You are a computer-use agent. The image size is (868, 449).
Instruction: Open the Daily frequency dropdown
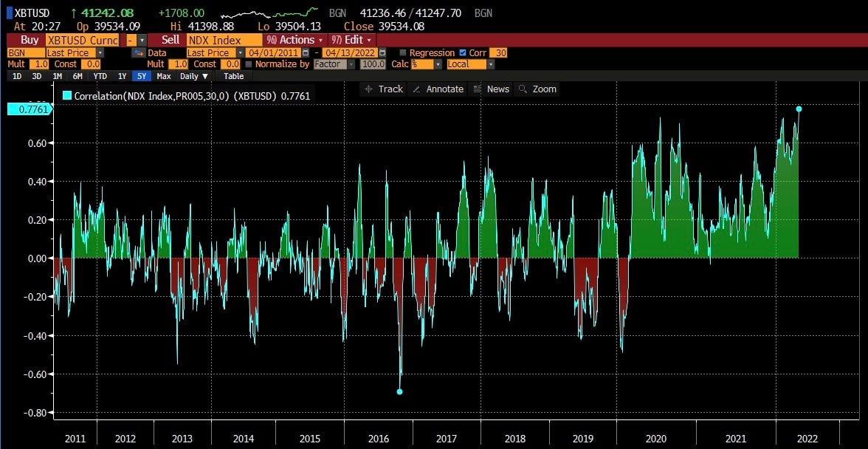click(x=194, y=76)
